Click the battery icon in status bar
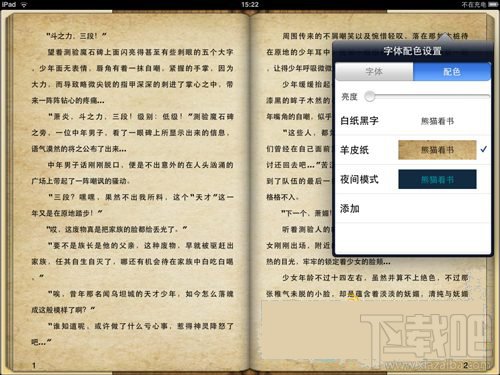The image size is (500, 375). (493, 5)
